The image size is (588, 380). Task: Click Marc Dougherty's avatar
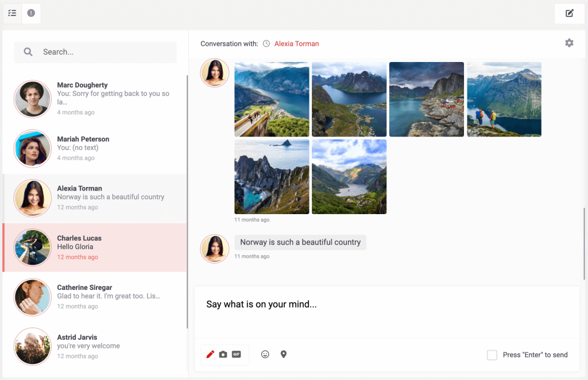[33, 99]
